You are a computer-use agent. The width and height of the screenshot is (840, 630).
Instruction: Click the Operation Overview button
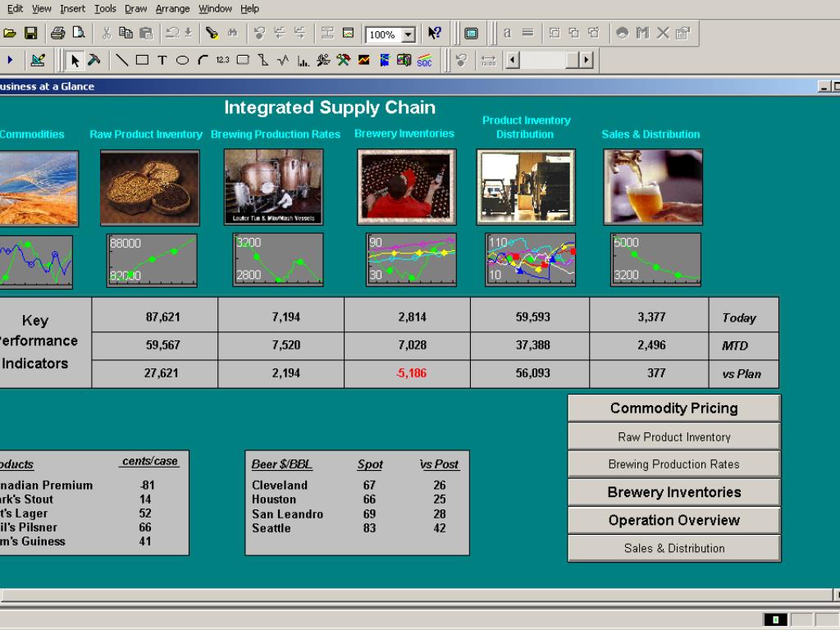pyautogui.click(x=674, y=520)
